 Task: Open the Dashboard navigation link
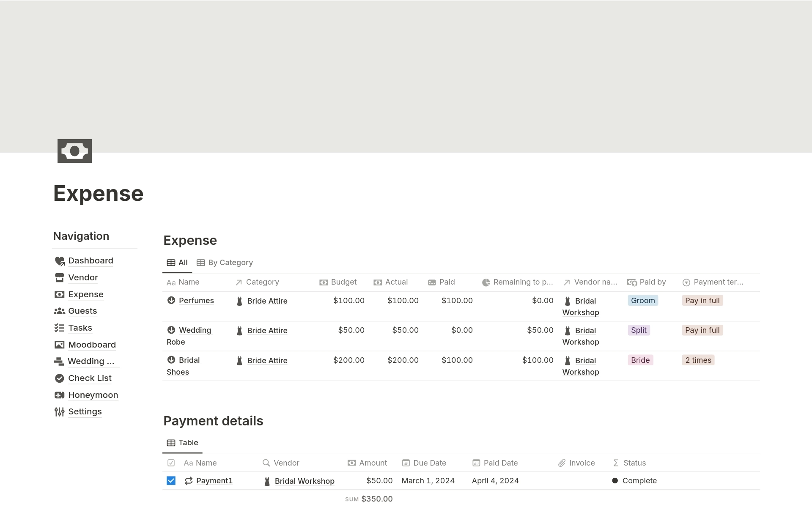tap(91, 261)
